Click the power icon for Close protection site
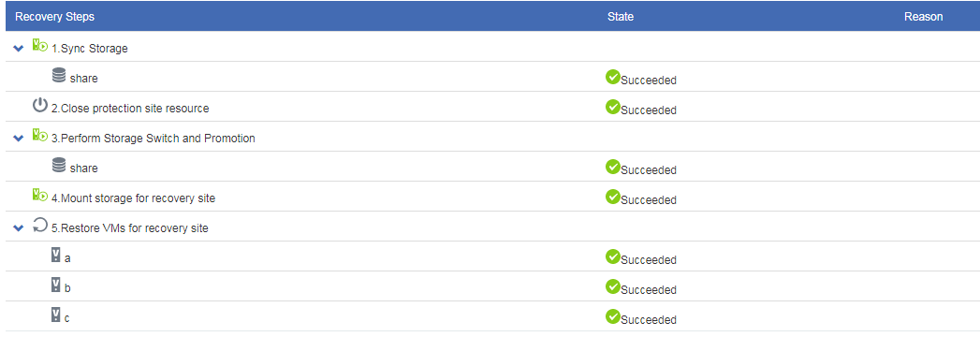The image size is (980, 337). click(x=40, y=105)
